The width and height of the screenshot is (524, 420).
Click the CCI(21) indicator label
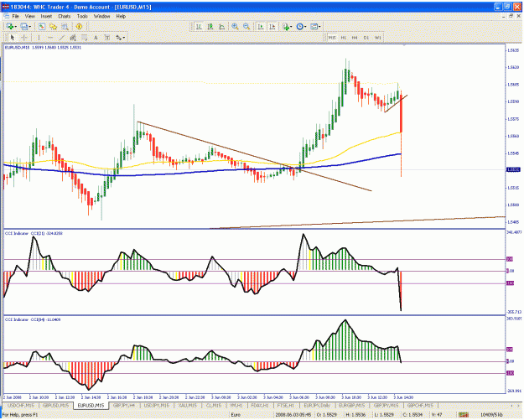click(34, 233)
